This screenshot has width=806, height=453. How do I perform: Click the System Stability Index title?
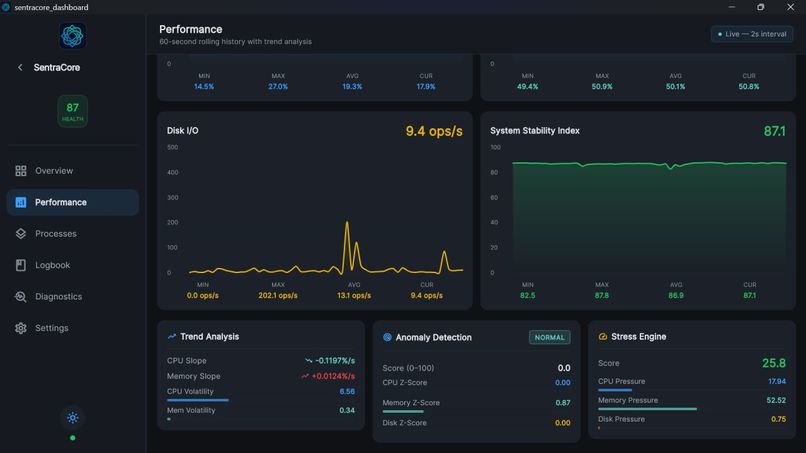[x=535, y=131]
